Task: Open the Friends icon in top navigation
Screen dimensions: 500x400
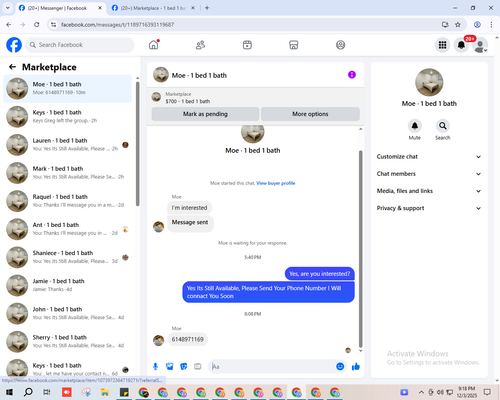Action: [x=200, y=45]
